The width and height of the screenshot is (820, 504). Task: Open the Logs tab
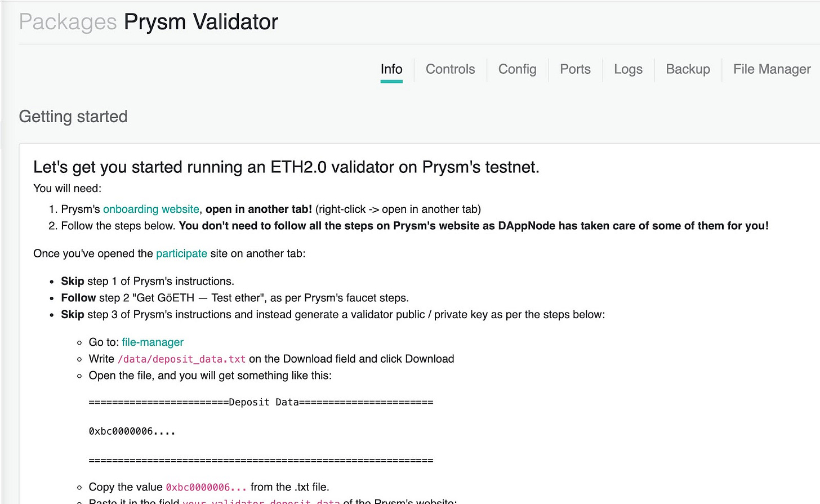628,69
